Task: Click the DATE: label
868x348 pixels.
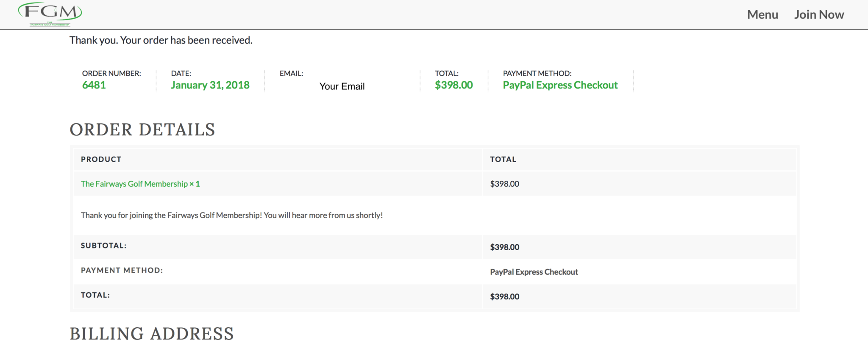Action: [x=181, y=73]
